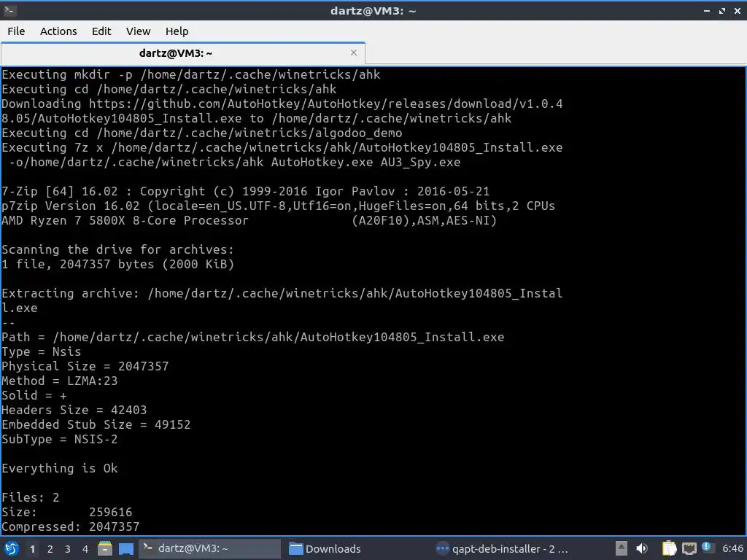Click the show desktop icon in the panel

click(126, 548)
